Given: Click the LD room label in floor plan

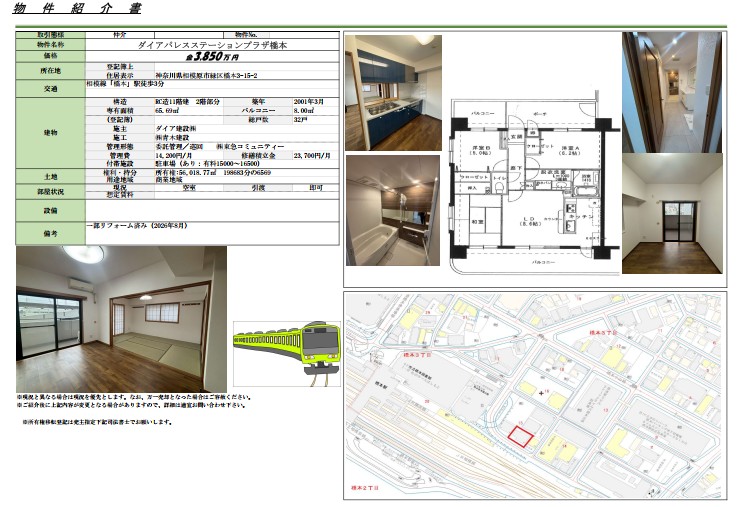Looking at the screenshot, I should point(529,221).
